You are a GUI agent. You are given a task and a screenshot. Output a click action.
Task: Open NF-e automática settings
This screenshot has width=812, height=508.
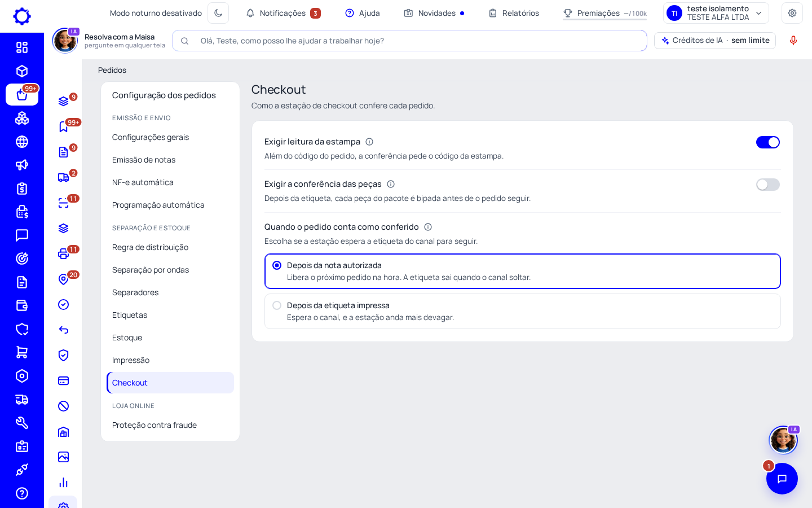click(x=170, y=182)
